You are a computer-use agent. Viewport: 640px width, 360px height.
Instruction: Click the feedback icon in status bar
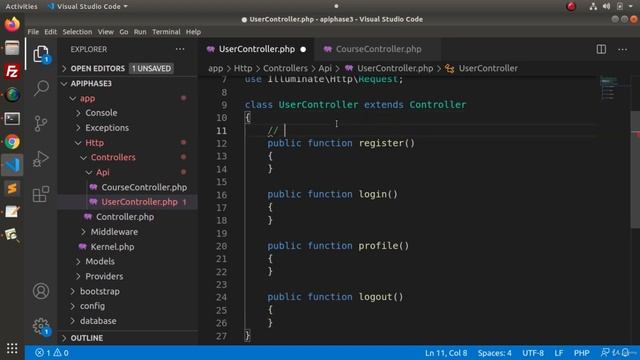[605, 353]
